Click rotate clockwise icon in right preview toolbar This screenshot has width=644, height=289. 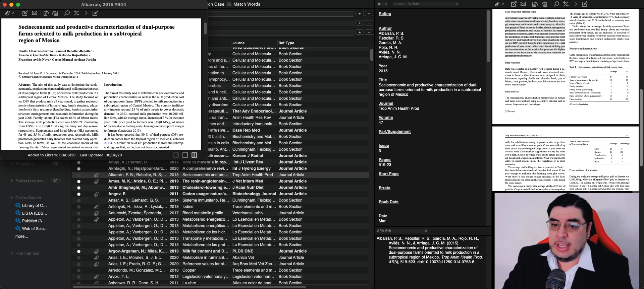[544, 4]
